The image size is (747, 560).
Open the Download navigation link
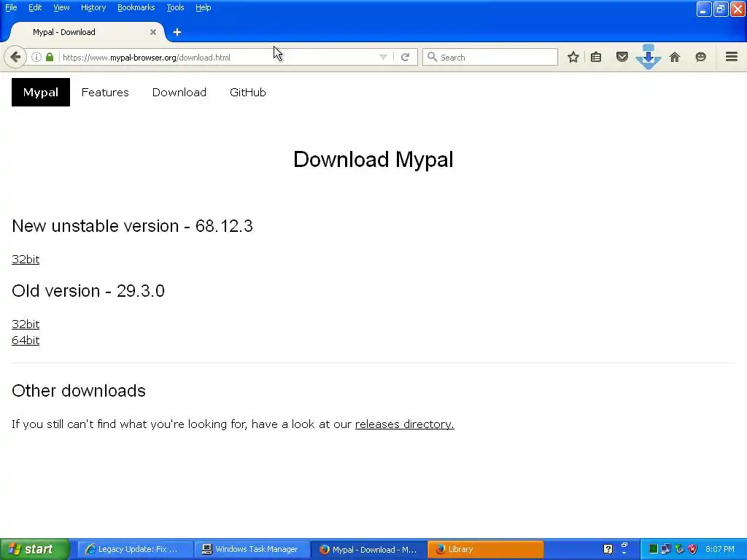coord(179,93)
